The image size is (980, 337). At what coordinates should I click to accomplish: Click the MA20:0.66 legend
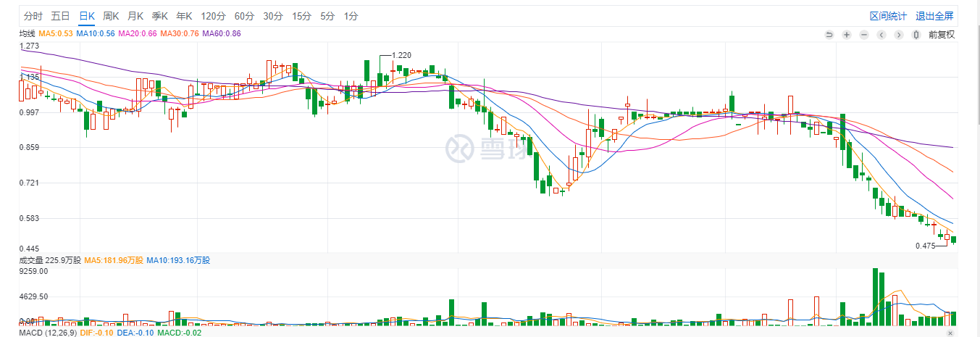pyautogui.click(x=138, y=33)
